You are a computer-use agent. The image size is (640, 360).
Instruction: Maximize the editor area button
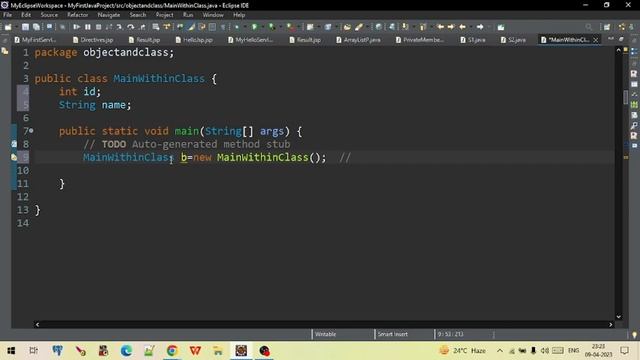pyautogui.click(x=621, y=39)
